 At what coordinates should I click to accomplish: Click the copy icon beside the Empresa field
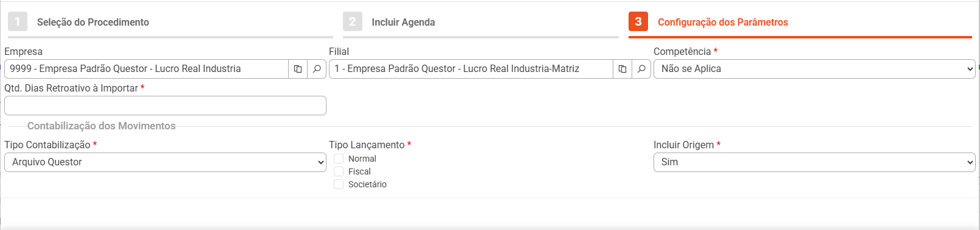click(298, 69)
